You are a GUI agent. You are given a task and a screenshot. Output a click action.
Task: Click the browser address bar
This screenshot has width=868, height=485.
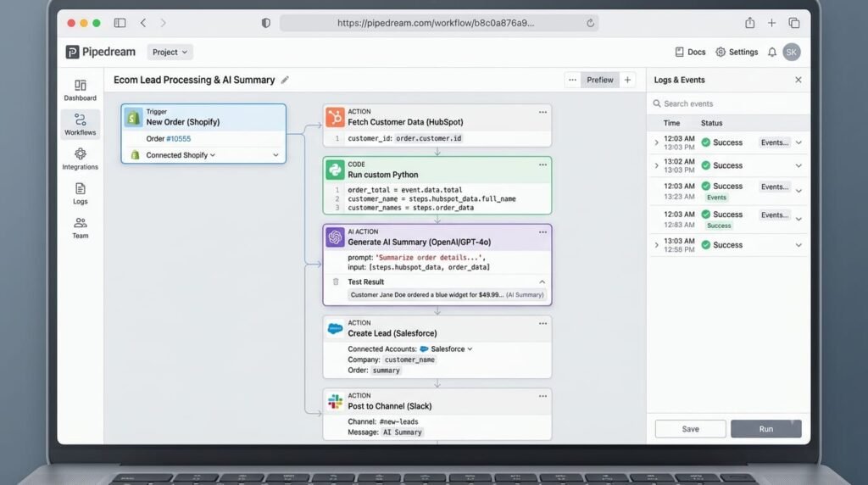438,23
